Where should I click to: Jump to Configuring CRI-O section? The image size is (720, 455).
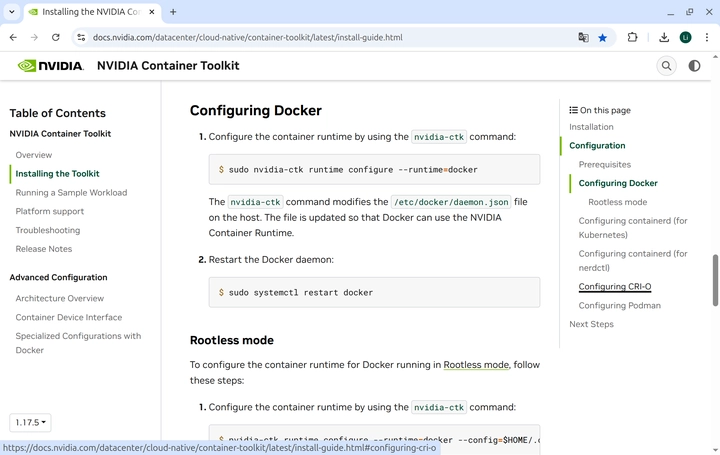tap(614, 287)
